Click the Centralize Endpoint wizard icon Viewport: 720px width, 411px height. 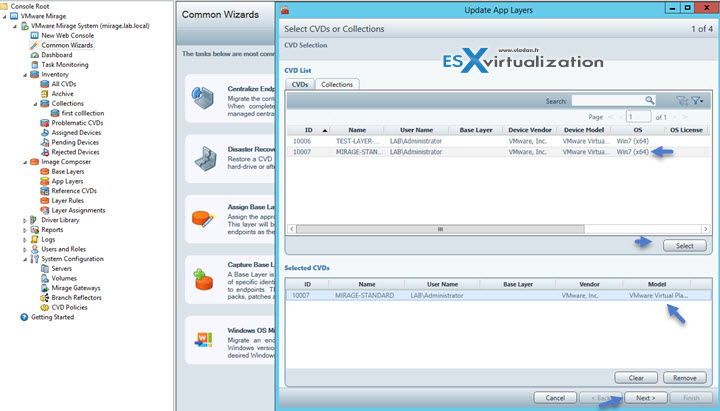(203, 97)
